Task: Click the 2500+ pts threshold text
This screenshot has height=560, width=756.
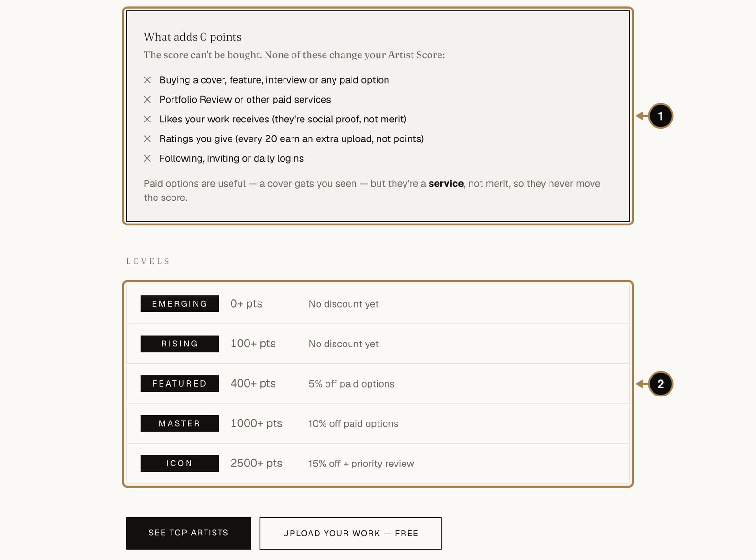Action: click(256, 463)
